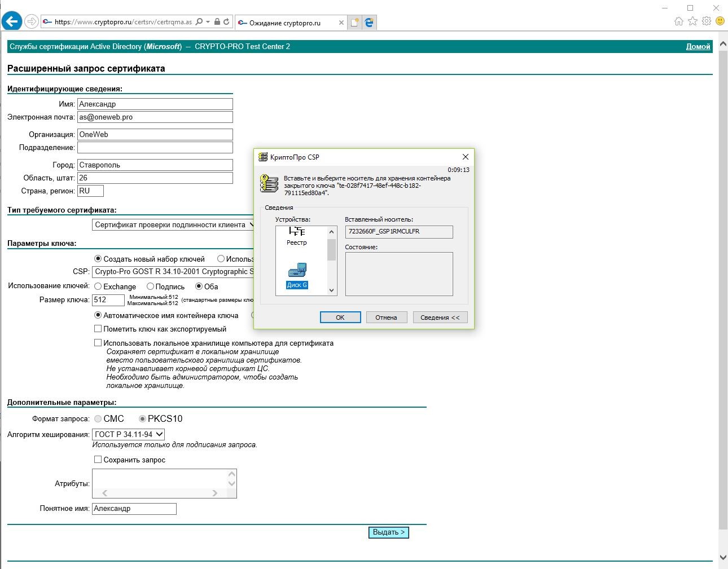Screen dimensions: 728x569
Task: Select the PKCS10 request format radio
Action: pyautogui.click(x=142, y=419)
